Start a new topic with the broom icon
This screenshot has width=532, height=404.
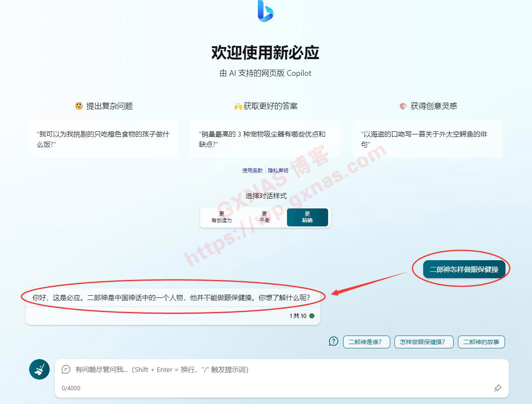pos(39,369)
